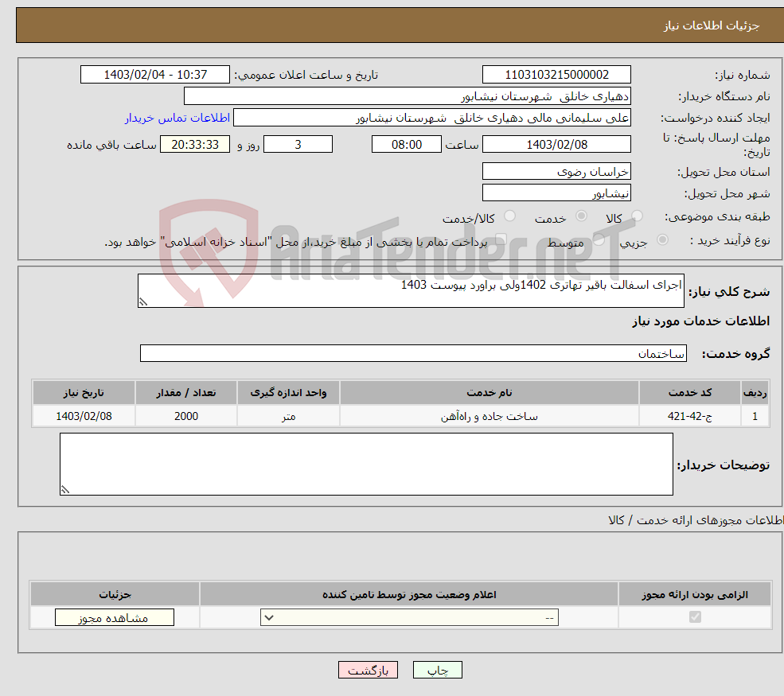Click the اطلاعات مجوزهای ارائه خدمت heading
Viewport: 784px width, 696px height.
point(696,520)
